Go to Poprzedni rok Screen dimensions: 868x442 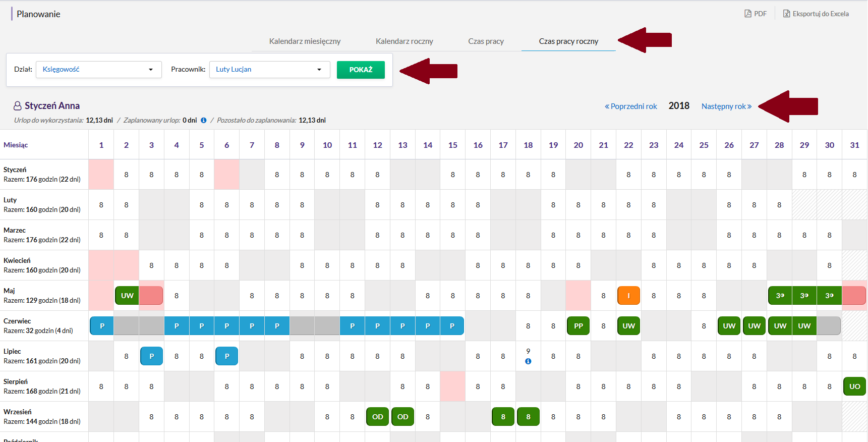[x=631, y=106]
